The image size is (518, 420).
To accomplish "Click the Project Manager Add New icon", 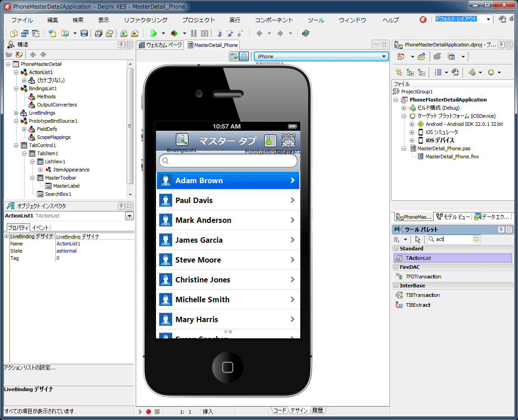I will click(x=401, y=57).
